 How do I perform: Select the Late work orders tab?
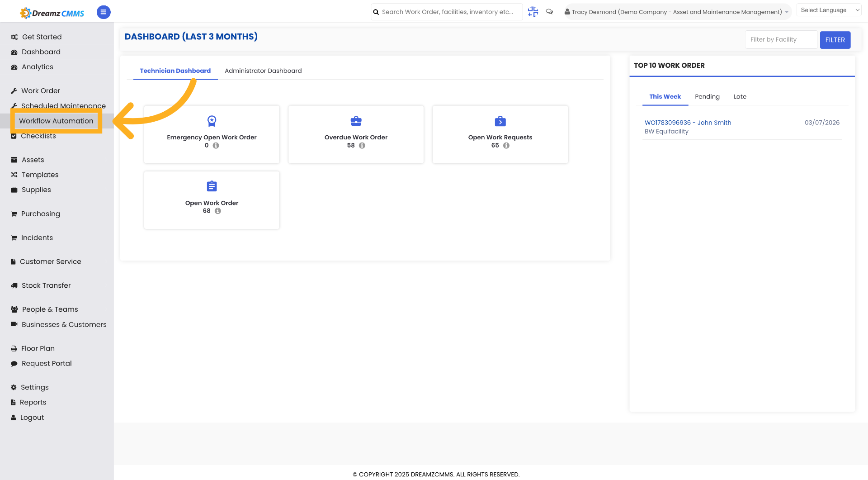[x=740, y=96]
